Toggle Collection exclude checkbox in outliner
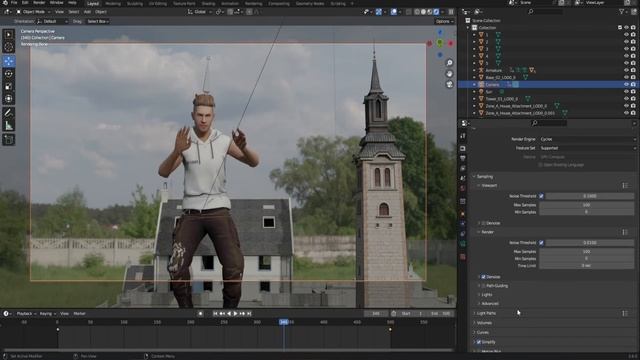This screenshot has width=640, height=360. pos(620,27)
